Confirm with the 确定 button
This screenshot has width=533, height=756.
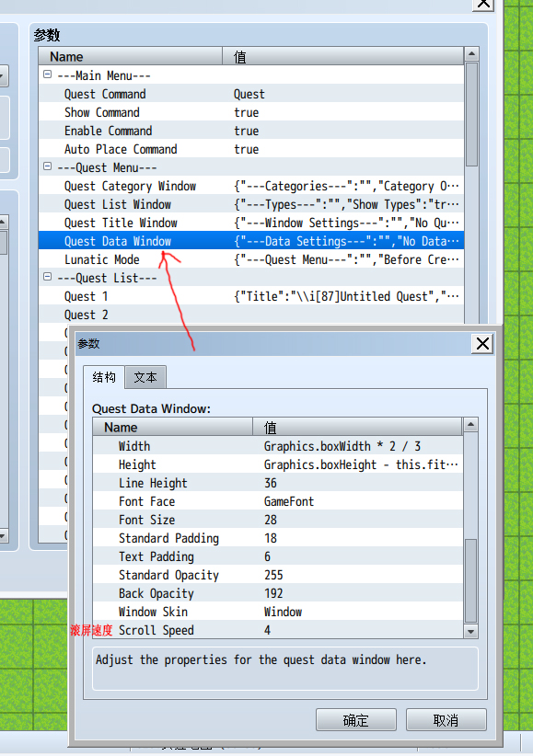click(356, 720)
